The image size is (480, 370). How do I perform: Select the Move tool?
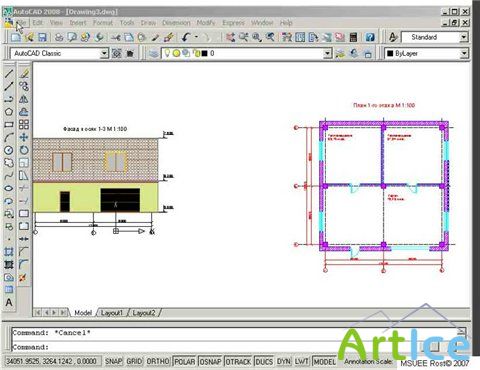click(x=24, y=137)
